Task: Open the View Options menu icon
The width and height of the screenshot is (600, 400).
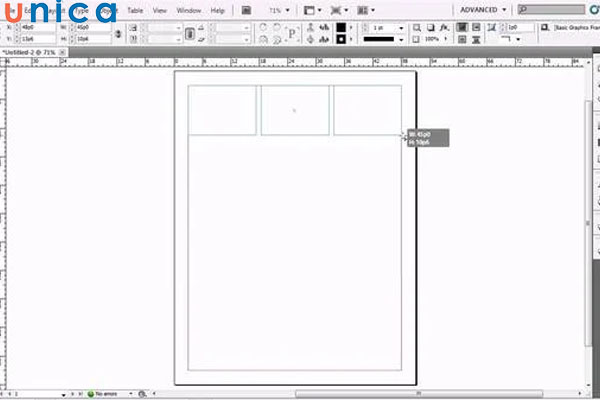Action: [x=309, y=10]
